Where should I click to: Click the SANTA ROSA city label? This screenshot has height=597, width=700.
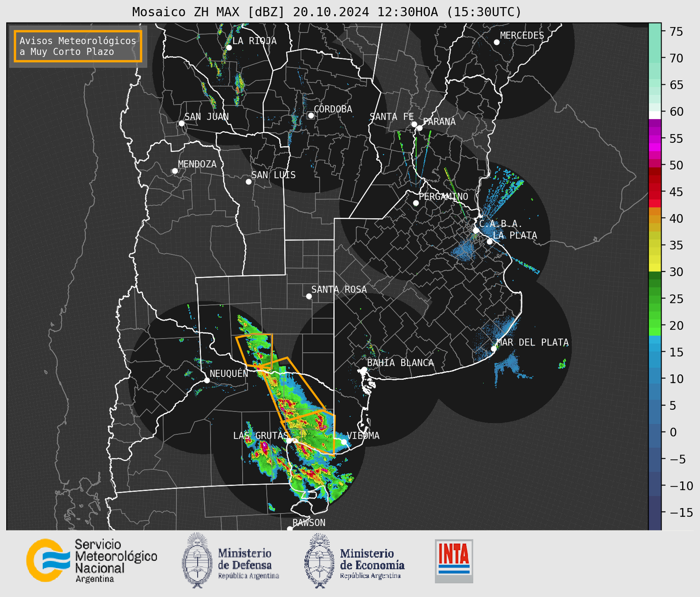(339, 289)
